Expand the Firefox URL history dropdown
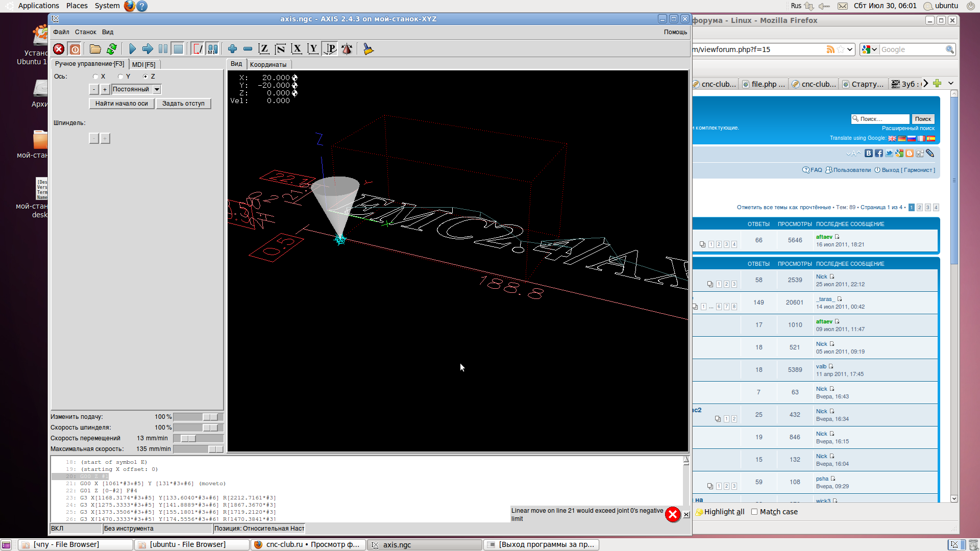This screenshot has height=551, width=980. 850,49
